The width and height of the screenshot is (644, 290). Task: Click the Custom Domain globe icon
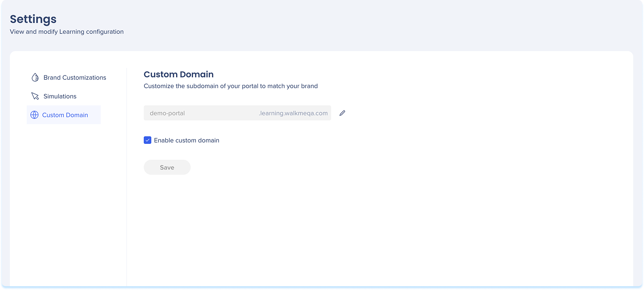click(x=34, y=115)
